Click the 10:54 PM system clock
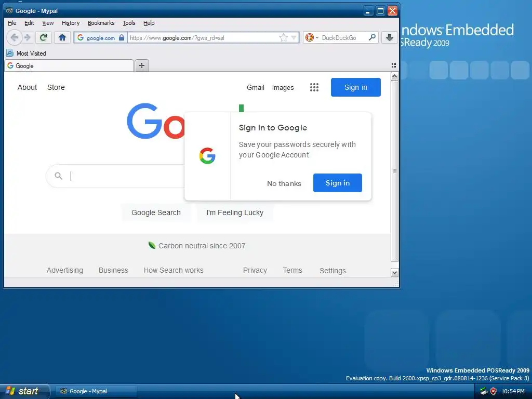The height and width of the screenshot is (399, 532). [x=513, y=391]
